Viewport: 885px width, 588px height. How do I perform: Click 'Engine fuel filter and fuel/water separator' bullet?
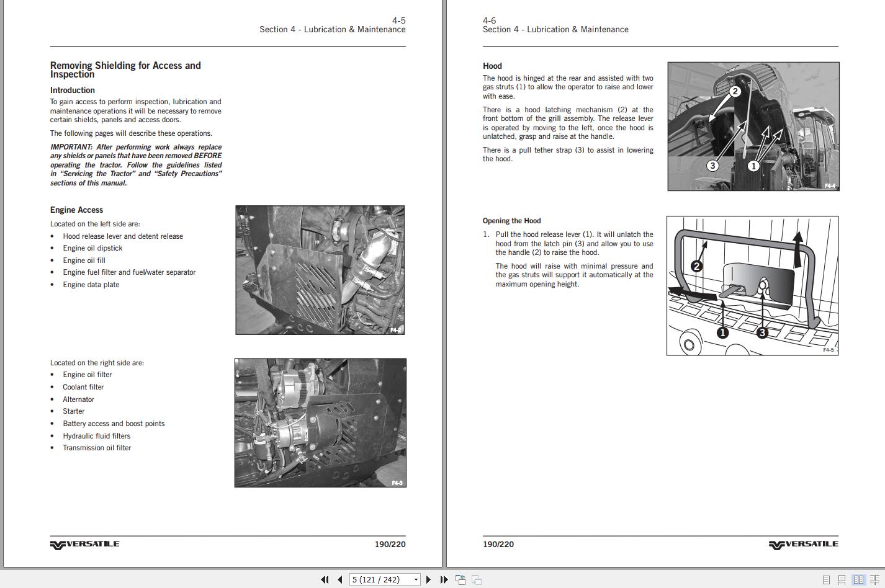click(x=129, y=272)
